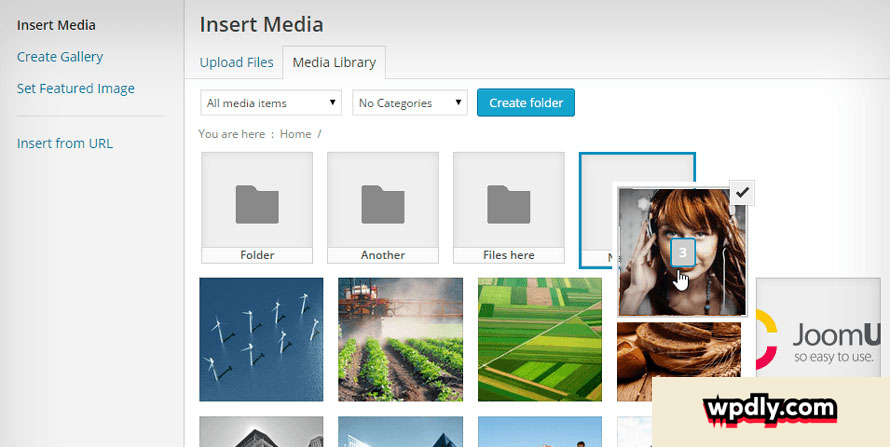Deselect checkmark on the woman photo
The height and width of the screenshot is (447, 890).
(742, 193)
